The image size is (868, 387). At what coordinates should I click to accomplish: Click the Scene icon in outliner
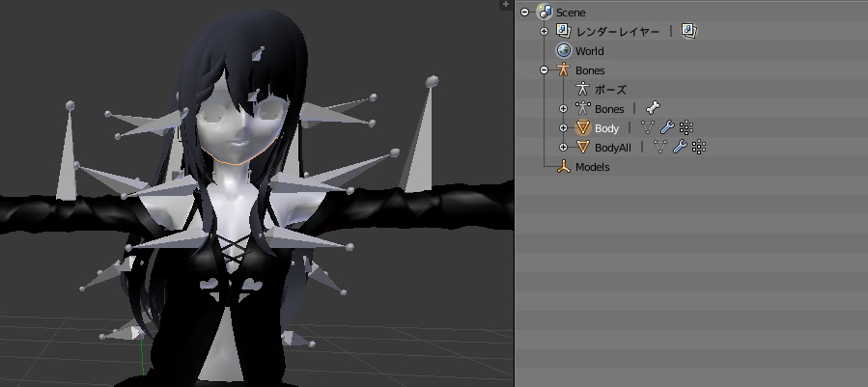pyautogui.click(x=545, y=12)
